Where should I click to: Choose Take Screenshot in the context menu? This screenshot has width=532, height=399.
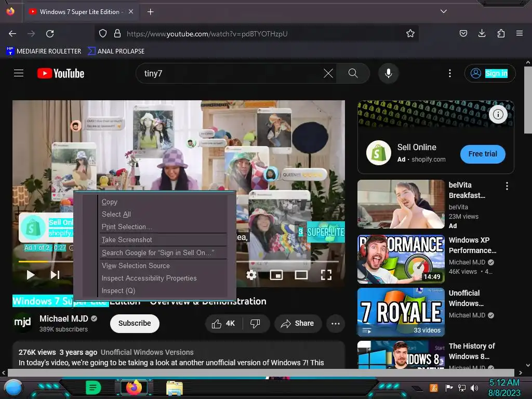tap(164, 240)
